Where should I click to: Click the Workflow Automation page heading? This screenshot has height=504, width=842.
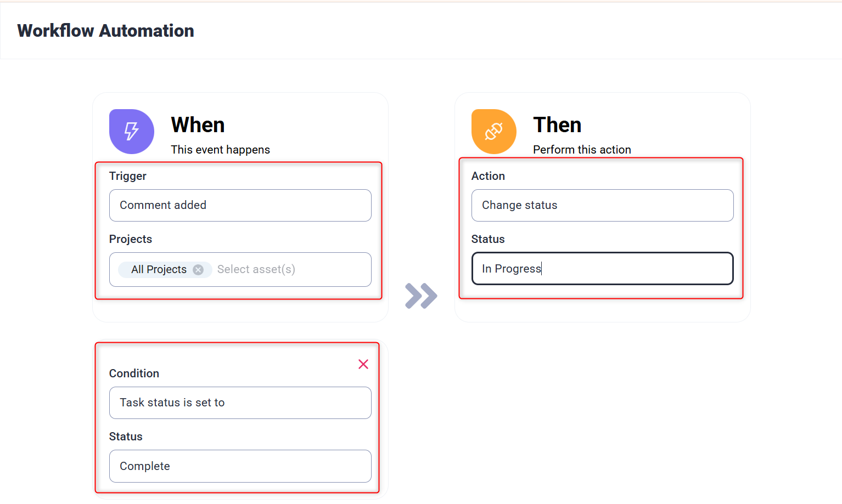point(105,31)
